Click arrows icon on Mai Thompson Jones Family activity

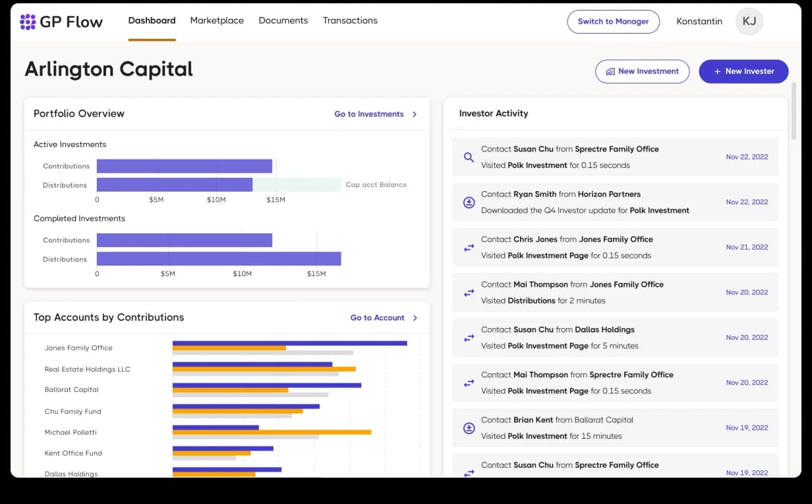pyautogui.click(x=469, y=293)
